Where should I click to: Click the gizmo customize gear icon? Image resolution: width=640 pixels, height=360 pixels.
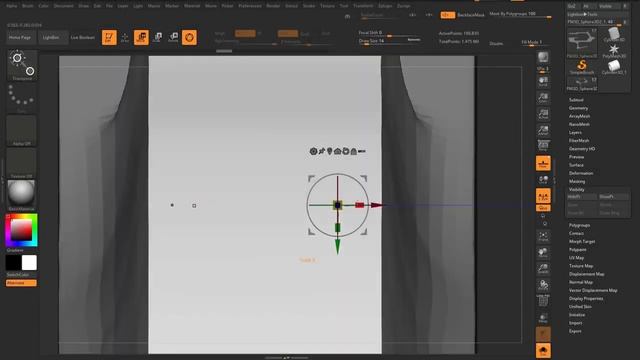313,151
